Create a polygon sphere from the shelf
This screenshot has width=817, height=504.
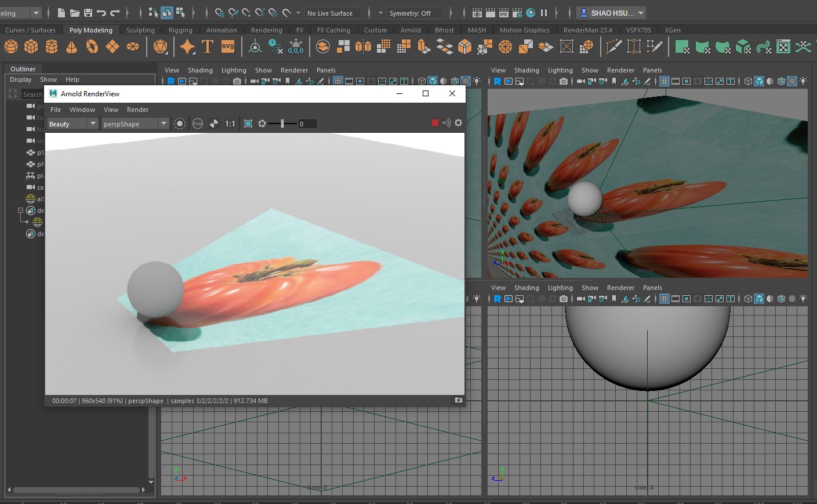pyautogui.click(x=10, y=46)
